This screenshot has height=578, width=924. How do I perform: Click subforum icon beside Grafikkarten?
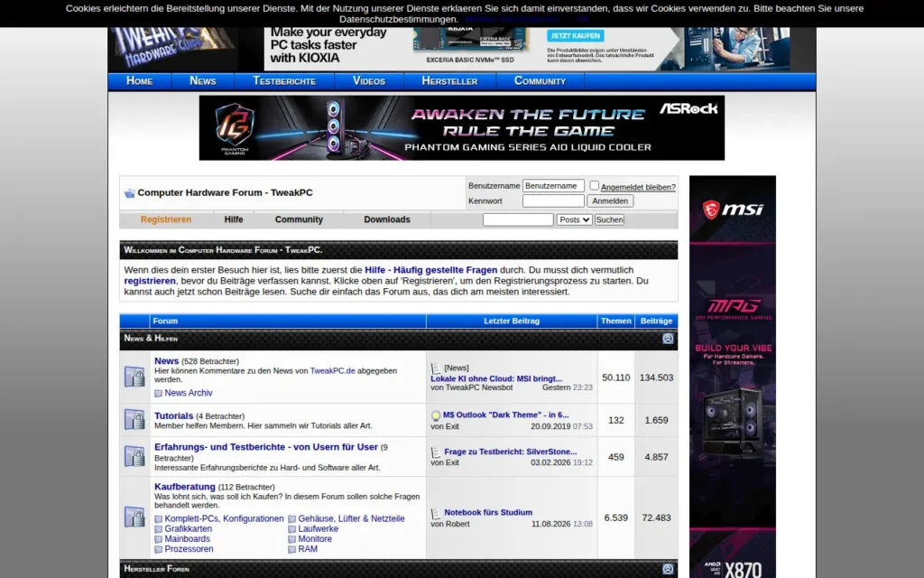(159, 529)
